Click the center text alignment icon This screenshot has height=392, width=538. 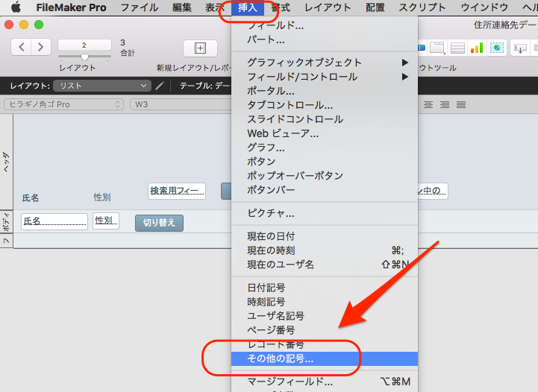coord(428,104)
